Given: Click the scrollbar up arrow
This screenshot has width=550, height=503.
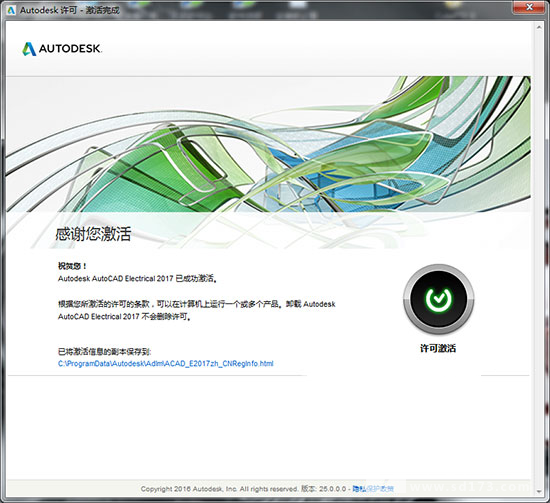Looking at the screenshot, I should (539, 27).
